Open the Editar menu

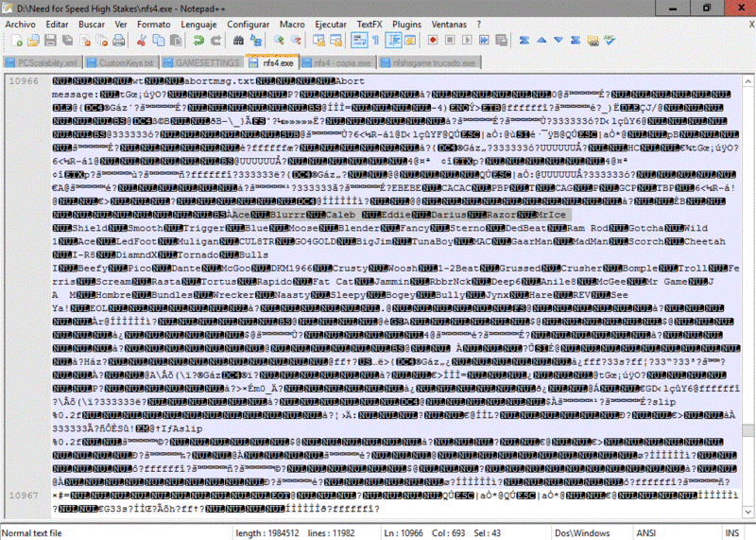tap(57, 25)
